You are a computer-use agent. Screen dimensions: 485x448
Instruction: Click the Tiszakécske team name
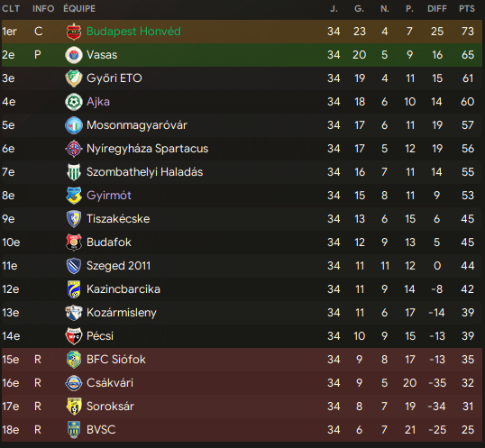point(118,219)
